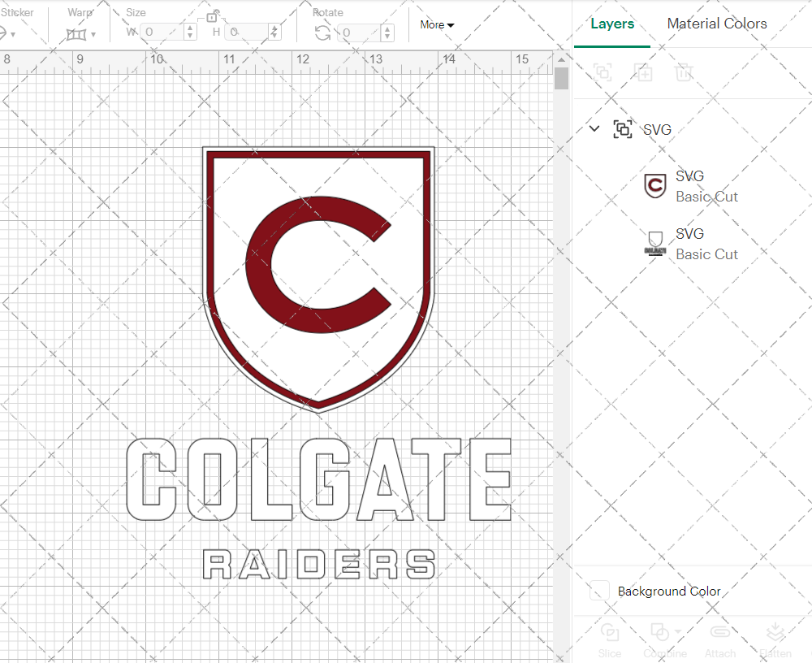
Task: Open the Sticker dropdown arrow
Action: pyautogui.click(x=13, y=35)
